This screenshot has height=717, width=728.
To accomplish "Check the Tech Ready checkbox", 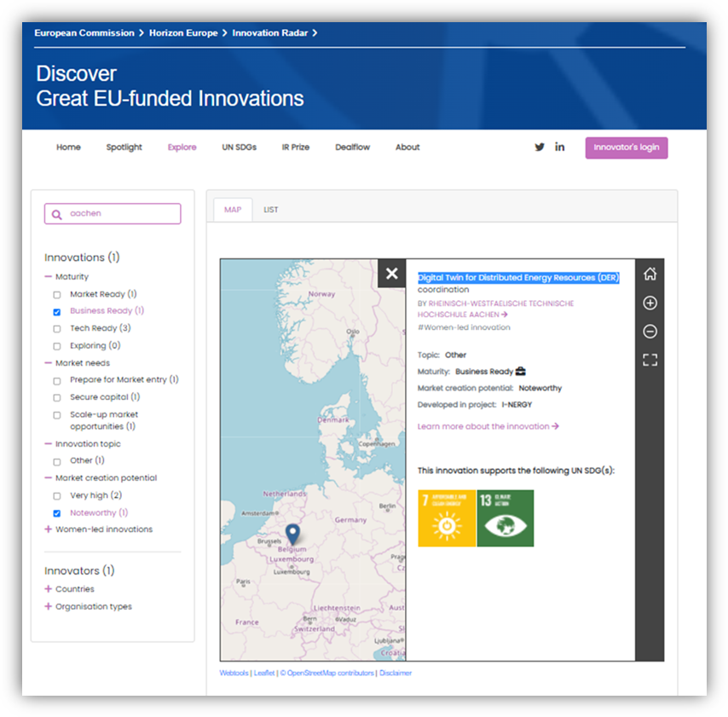I will [x=56, y=329].
